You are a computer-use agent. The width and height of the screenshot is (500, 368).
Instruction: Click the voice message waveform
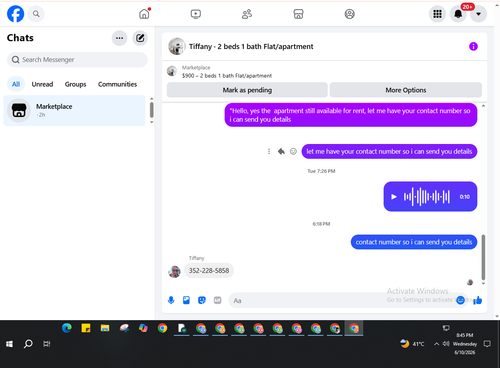point(427,197)
